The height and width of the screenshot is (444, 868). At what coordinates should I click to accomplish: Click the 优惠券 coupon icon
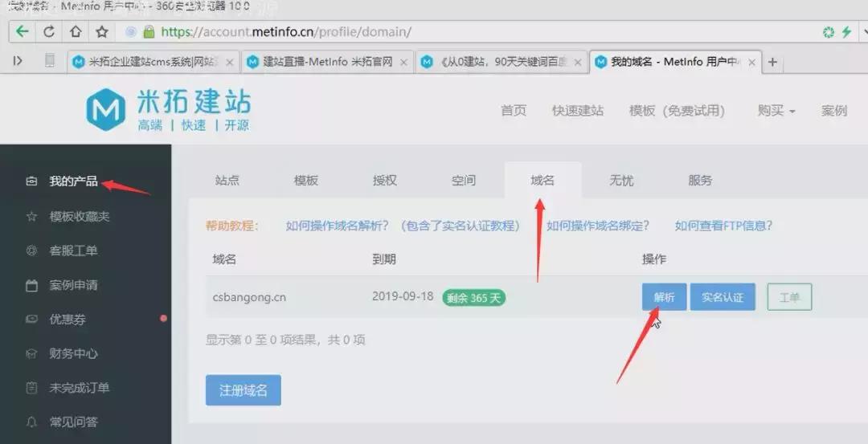coord(31,319)
